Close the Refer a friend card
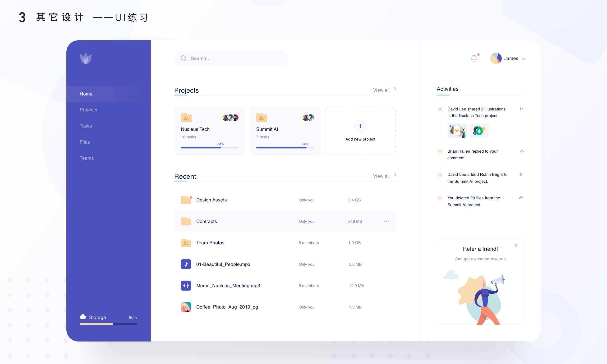607x364 pixels. pyautogui.click(x=516, y=246)
